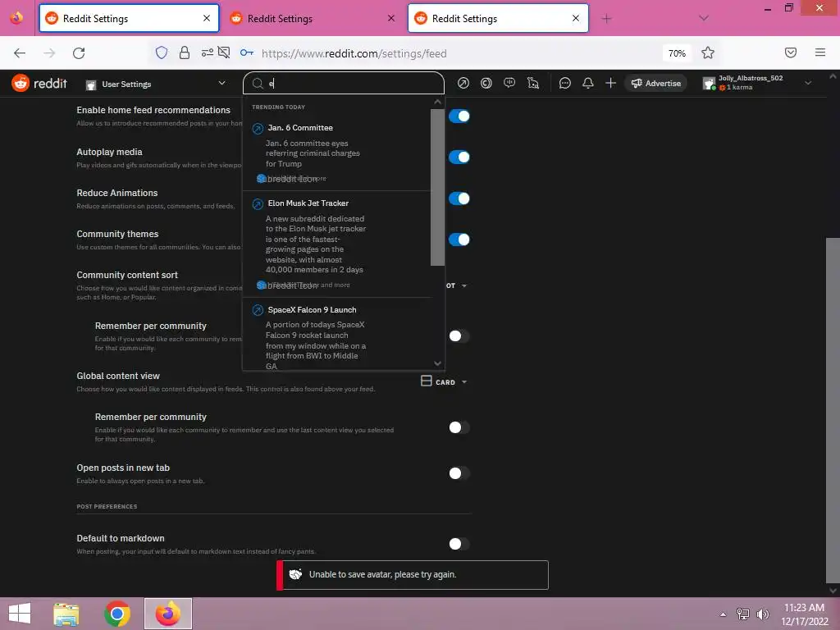
Task: Open the Jolly_Albatross_502 account dropdown
Action: point(758,83)
